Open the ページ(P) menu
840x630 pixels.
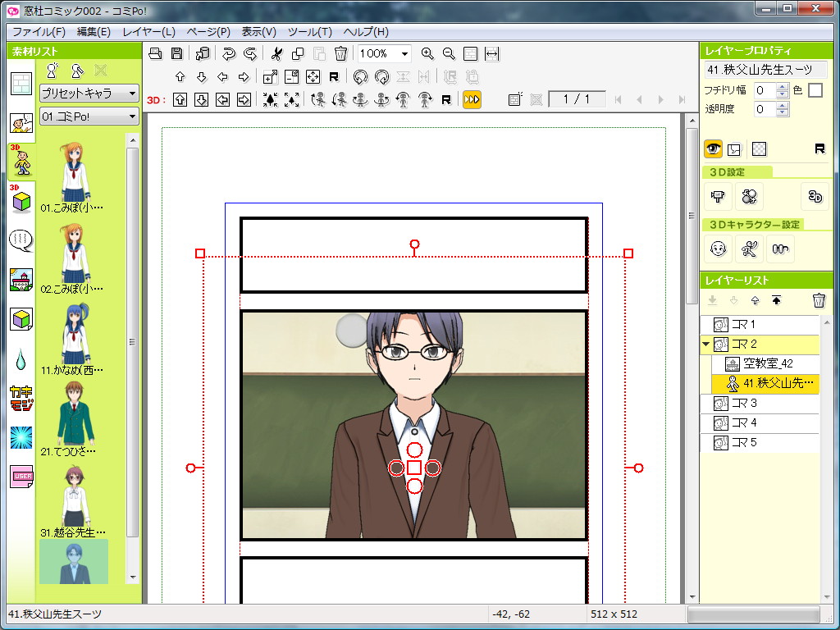click(208, 32)
